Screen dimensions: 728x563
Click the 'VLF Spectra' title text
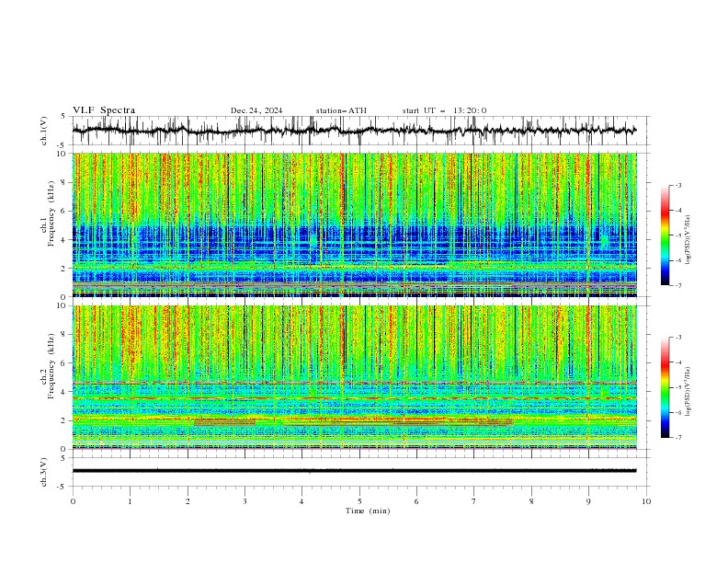click(x=104, y=110)
